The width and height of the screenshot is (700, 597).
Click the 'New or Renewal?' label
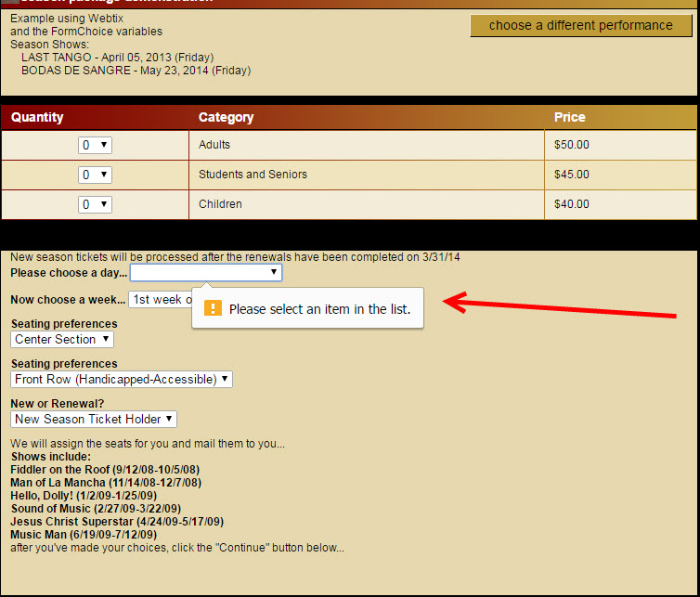(58, 404)
